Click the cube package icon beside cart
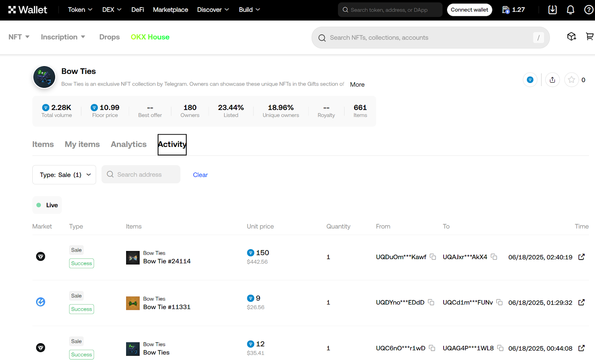The height and width of the screenshot is (364, 595). pyautogui.click(x=572, y=36)
